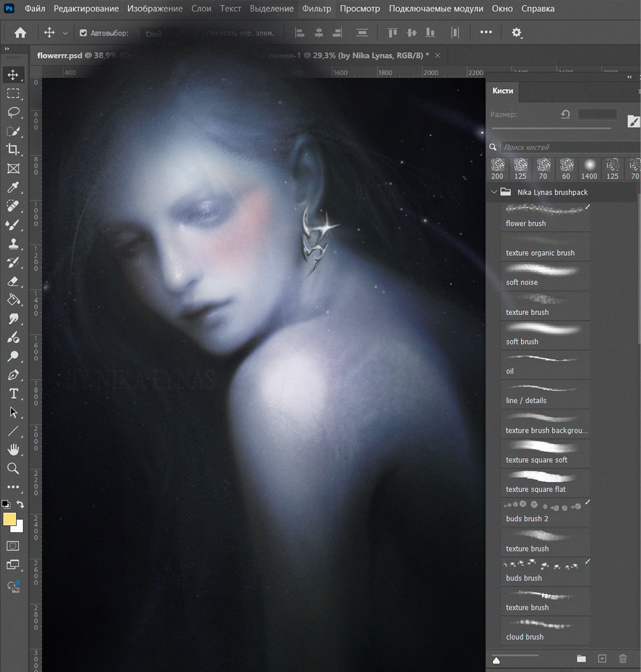641x672 pixels.
Task: Click the foreground yellow color swatch
Action: coord(10,519)
